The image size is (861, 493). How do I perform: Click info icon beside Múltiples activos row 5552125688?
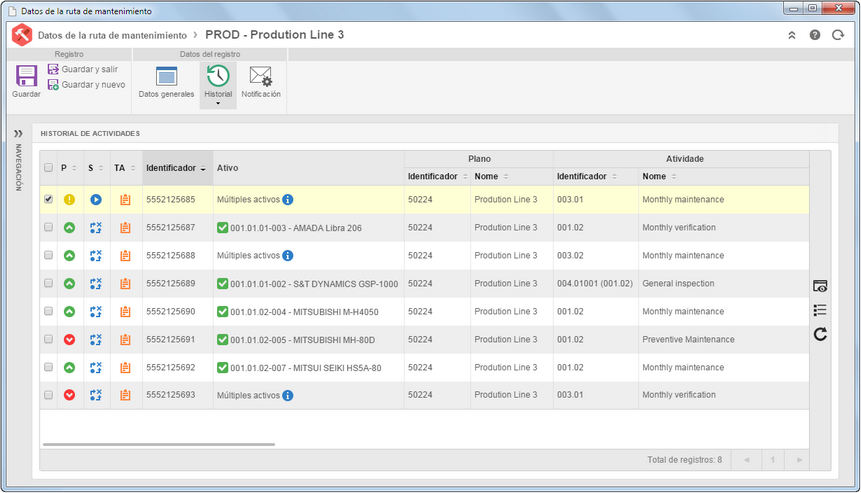tap(288, 255)
